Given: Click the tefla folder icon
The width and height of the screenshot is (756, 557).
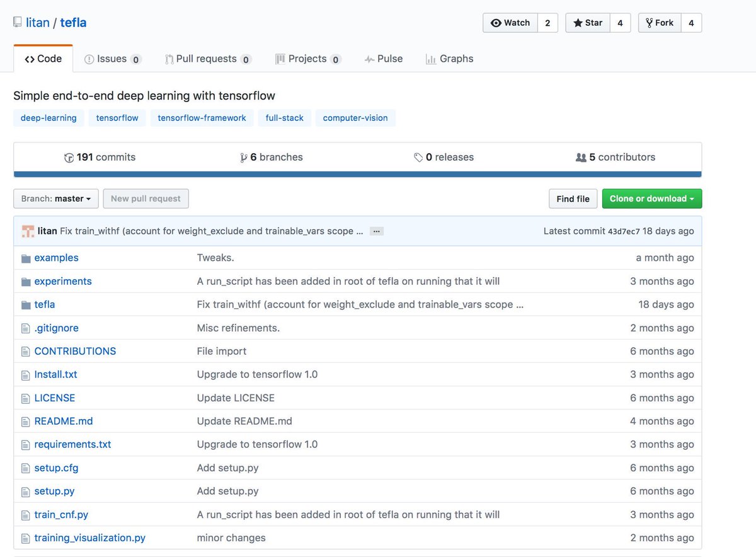Looking at the screenshot, I should (x=26, y=305).
